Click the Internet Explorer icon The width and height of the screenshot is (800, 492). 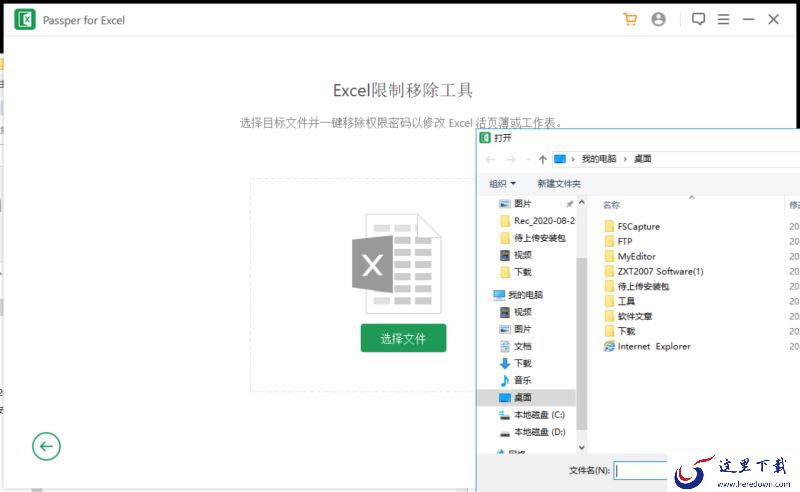pyautogui.click(x=609, y=347)
